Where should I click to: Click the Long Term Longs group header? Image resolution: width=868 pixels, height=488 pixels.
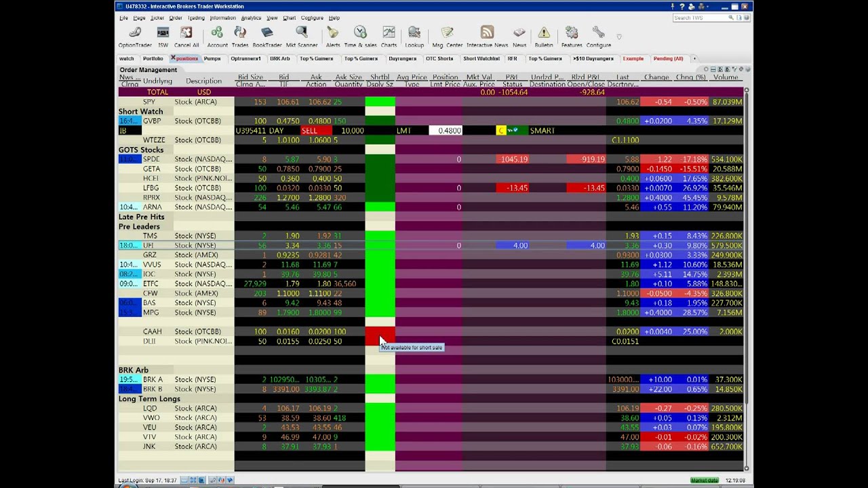[x=149, y=399]
